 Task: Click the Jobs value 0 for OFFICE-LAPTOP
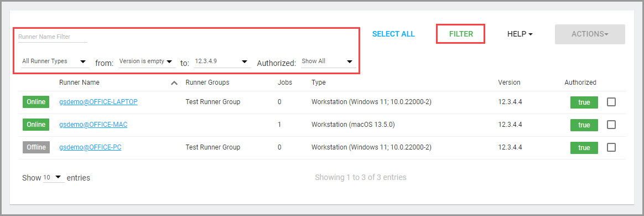280,101
